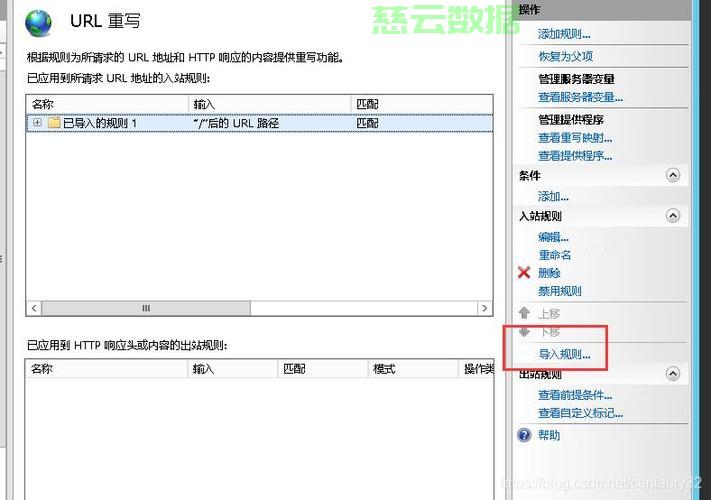This screenshot has width=711, height=500.
Task: Click outbound table 匹配 column header
Action: (322, 369)
